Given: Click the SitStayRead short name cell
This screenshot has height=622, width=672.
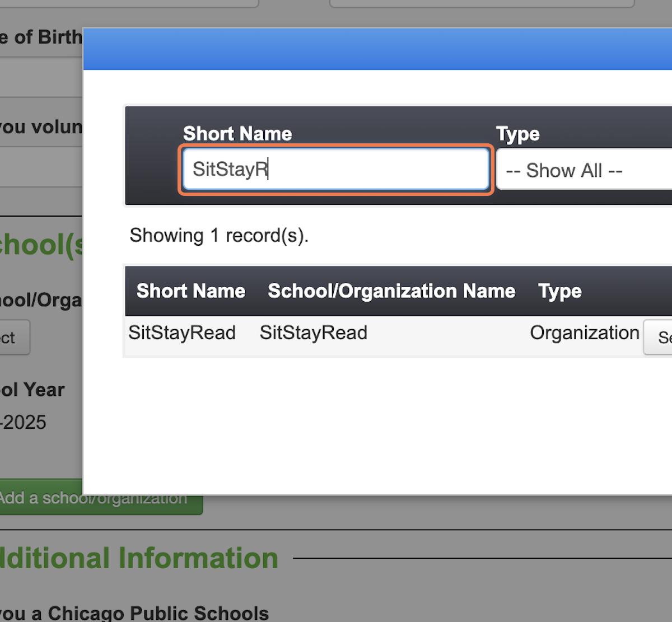Looking at the screenshot, I should point(182,333).
